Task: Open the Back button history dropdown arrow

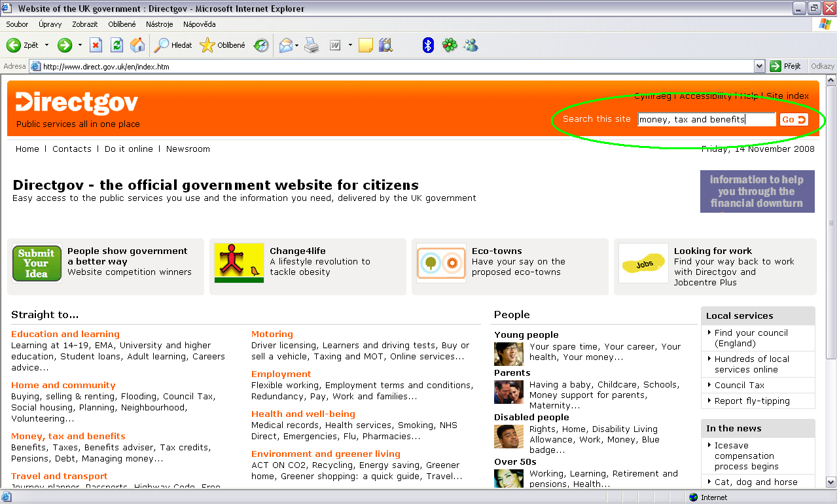Action: [x=46, y=45]
